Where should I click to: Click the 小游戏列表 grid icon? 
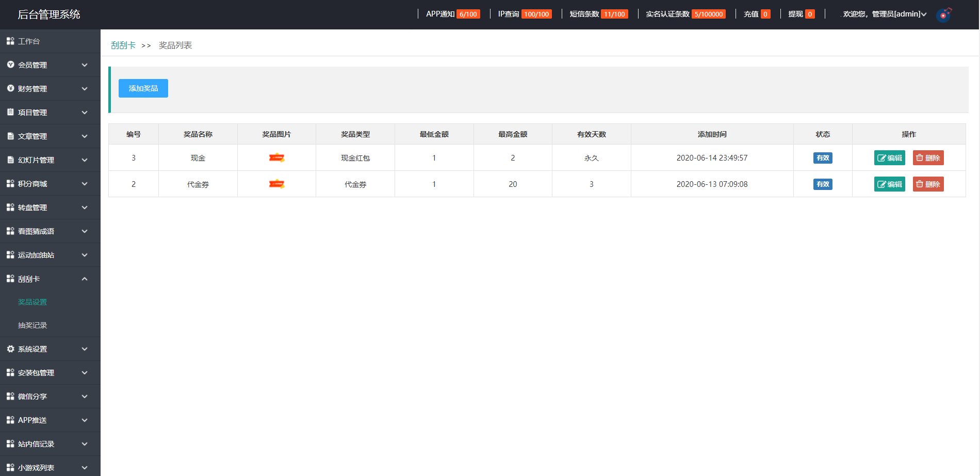(x=10, y=468)
